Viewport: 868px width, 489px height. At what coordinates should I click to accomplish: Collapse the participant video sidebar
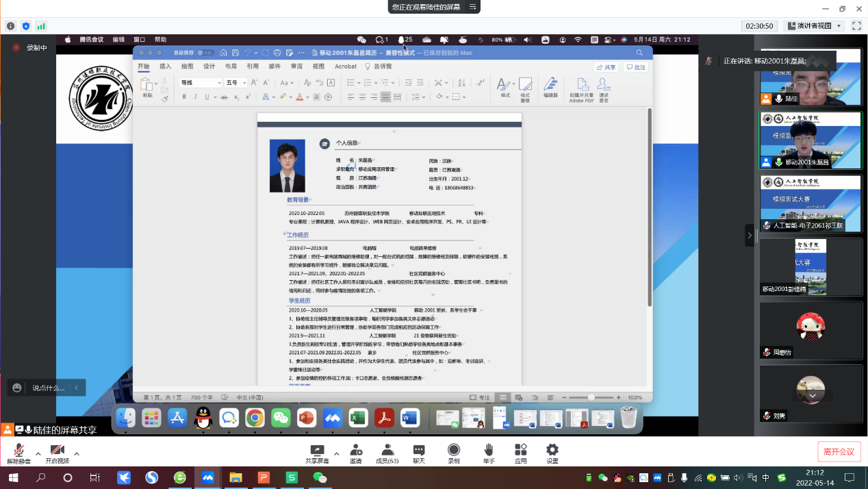coord(749,235)
